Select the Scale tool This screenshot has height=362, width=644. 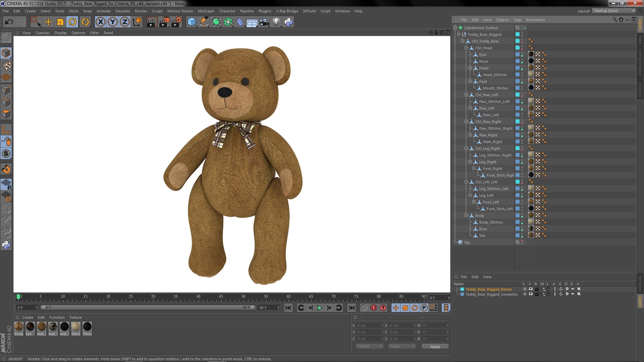(x=60, y=22)
